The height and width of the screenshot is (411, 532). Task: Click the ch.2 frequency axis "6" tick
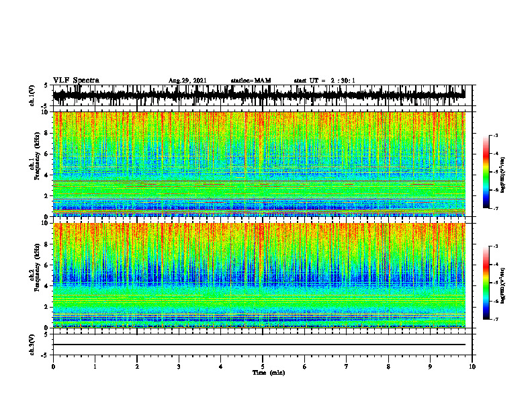pos(47,265)
